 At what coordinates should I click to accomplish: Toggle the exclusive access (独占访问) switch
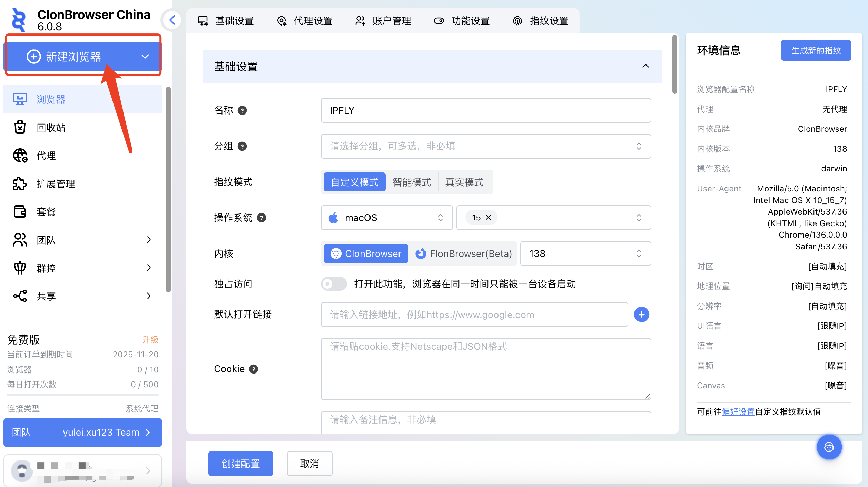click(334, 284)
